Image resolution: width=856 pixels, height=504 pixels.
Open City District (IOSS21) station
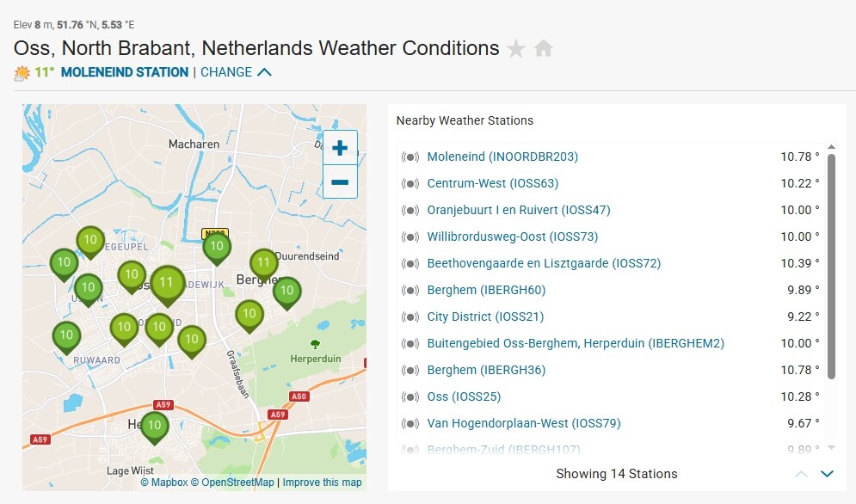[x=485, y=317]
